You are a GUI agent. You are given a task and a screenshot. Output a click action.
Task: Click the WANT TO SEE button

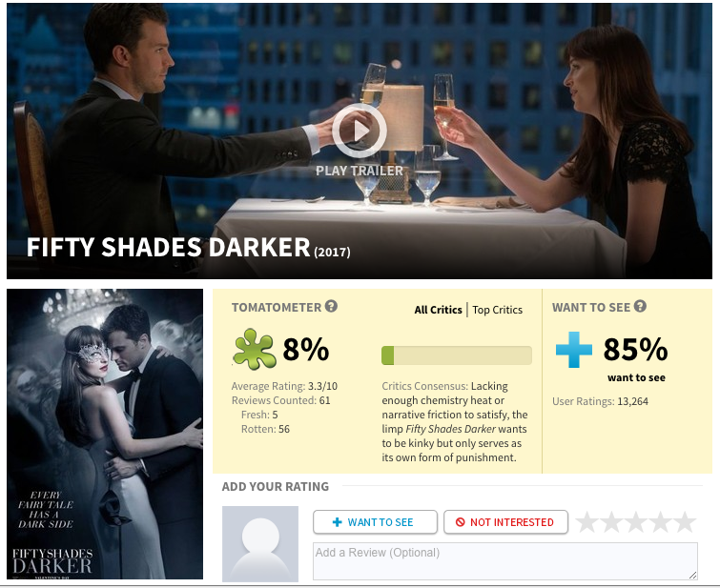[375, 522]
